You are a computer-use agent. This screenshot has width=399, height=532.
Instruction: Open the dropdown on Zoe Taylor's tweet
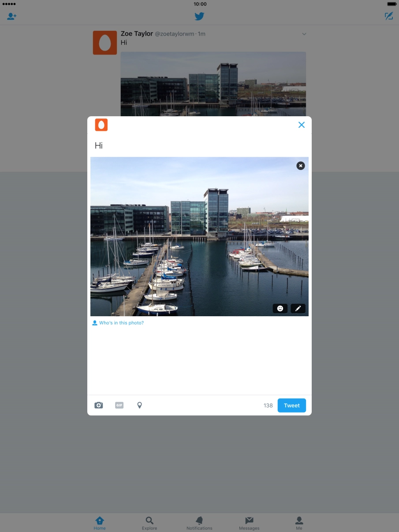point(304,34)
